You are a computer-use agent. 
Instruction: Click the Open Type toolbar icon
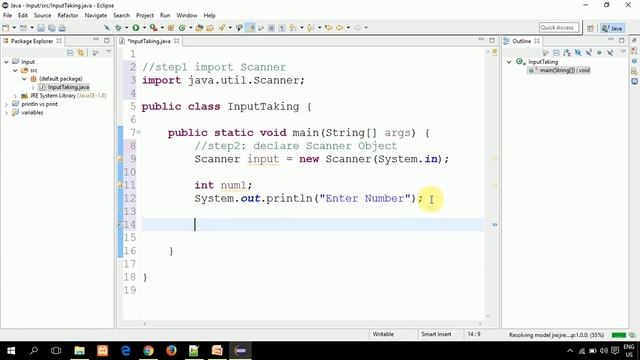[x=199, y=28]
